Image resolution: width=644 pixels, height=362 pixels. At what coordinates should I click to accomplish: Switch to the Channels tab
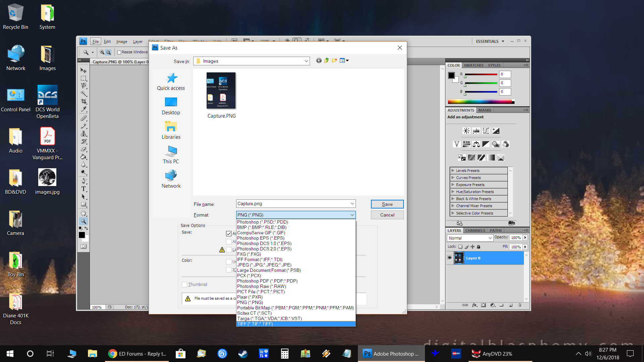(475, 231)
